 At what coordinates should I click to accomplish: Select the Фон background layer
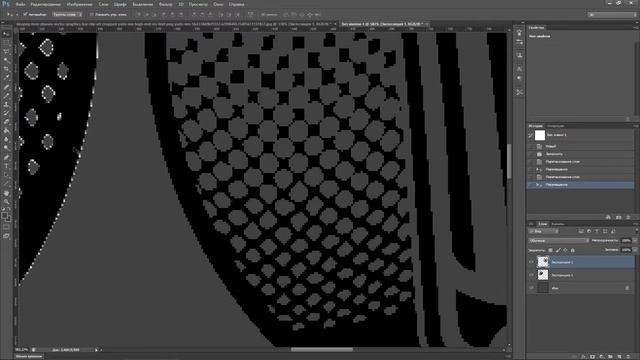tap(581, 288)
